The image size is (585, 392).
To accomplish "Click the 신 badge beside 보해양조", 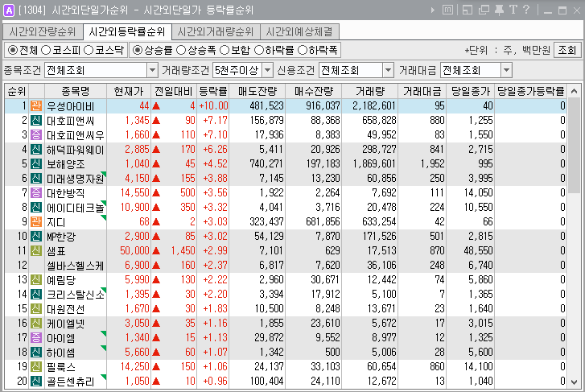I will [x=36, y=164].
